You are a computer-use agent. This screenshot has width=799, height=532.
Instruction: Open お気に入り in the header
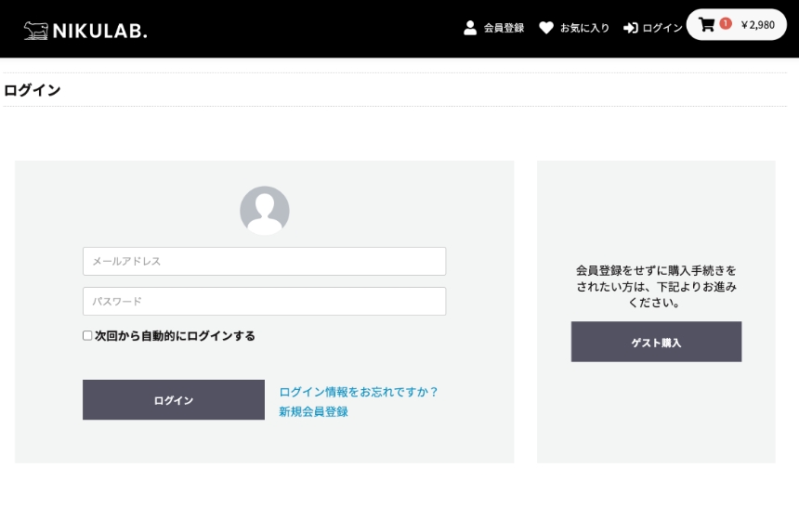click(584, 28)
